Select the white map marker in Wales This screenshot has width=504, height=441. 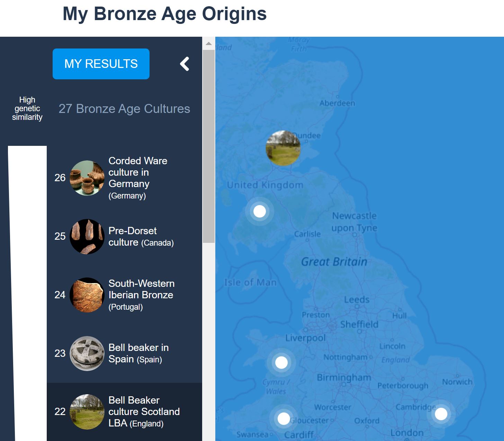(x=281, y=363)
